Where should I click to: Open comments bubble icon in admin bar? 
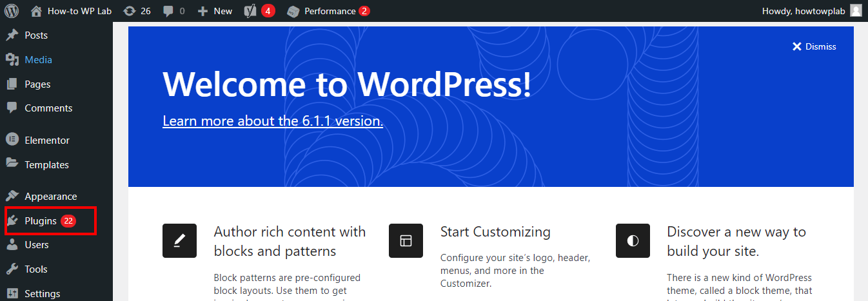[x=168, y=11]
